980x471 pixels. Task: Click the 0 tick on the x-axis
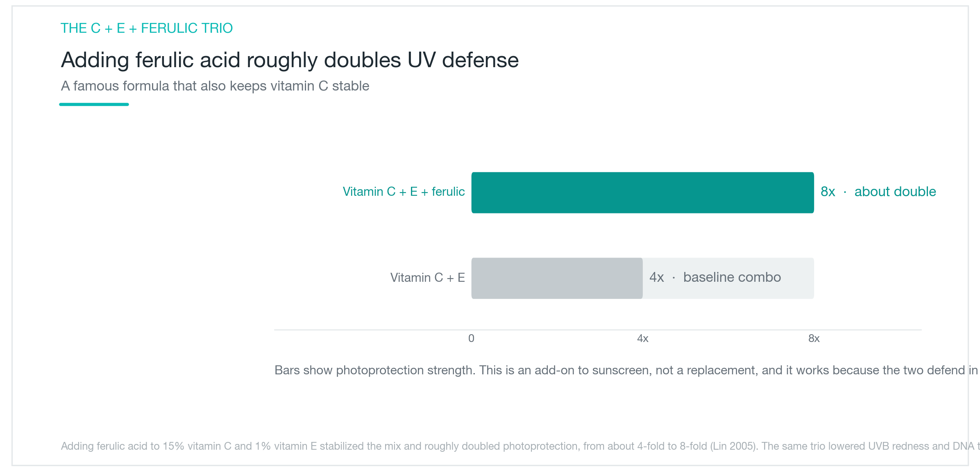[471, 339]
